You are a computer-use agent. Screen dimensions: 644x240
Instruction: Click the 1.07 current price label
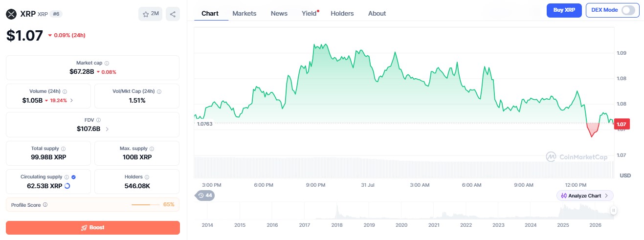(x=622, y=125)
